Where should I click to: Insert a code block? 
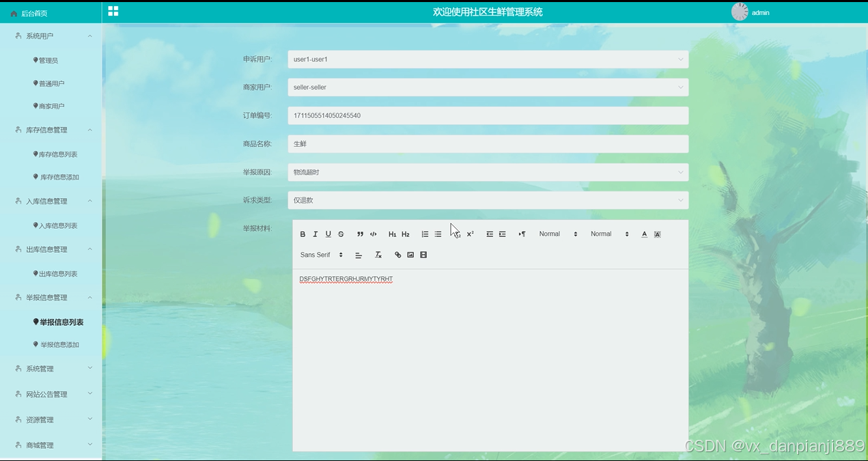point(374,234)
